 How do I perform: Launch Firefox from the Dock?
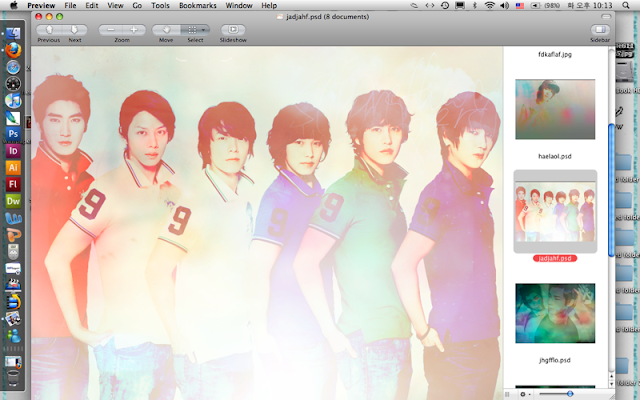tap(13, 50)
